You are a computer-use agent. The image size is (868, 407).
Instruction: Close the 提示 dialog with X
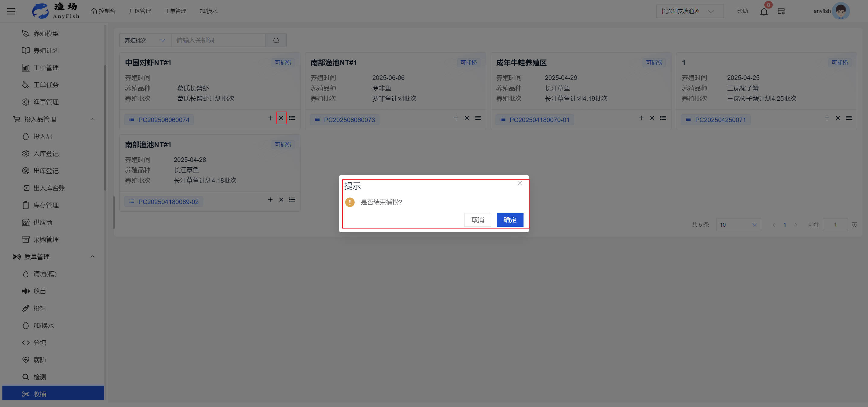(520, 183)
